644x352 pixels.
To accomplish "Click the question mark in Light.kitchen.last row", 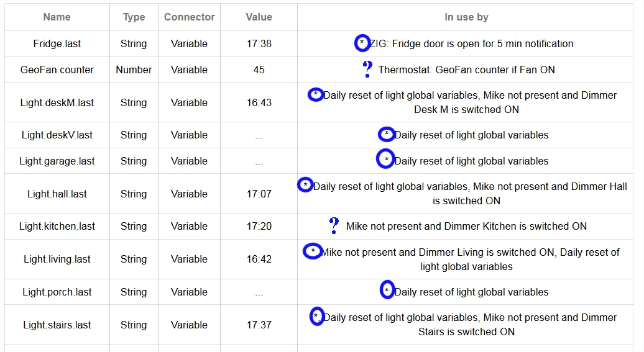I will (334, 225).
